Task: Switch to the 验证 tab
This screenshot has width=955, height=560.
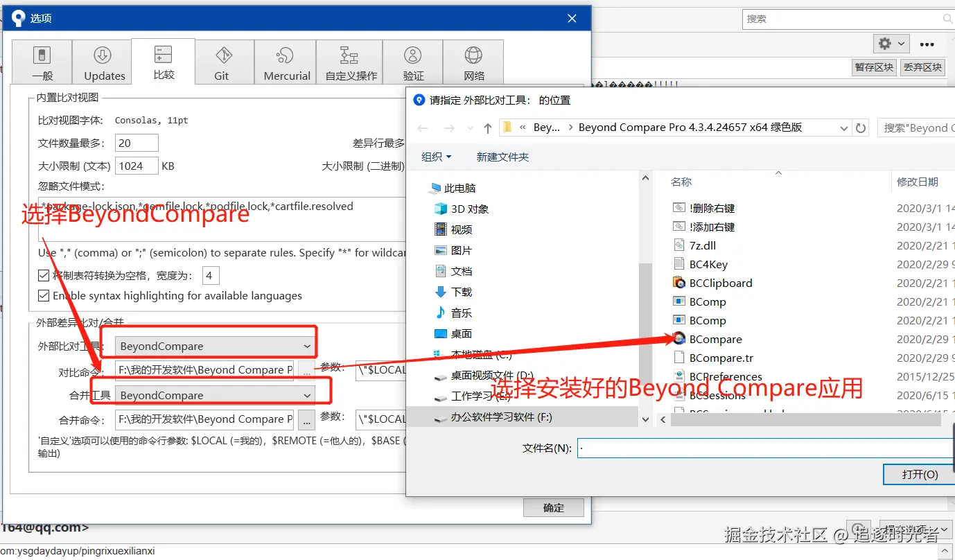Action: point(413,62)
